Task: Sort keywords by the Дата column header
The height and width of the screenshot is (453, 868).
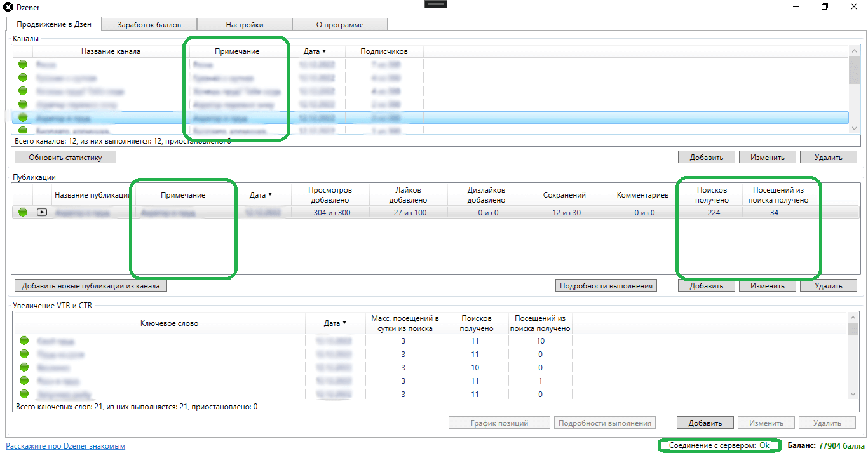Action: (x=336, y=323)
